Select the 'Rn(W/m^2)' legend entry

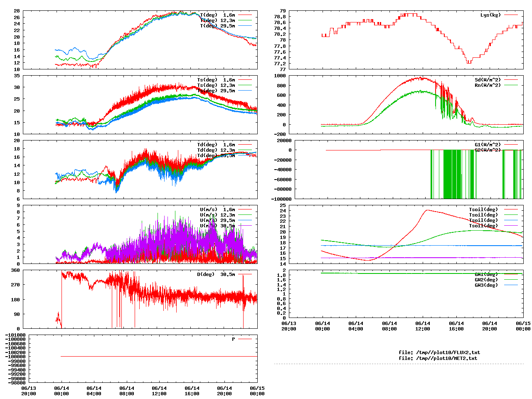click(488, 85)
